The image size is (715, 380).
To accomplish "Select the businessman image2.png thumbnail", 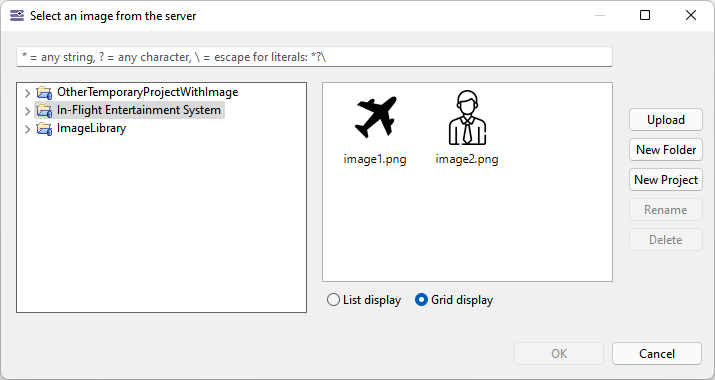I will coord(467,117).
